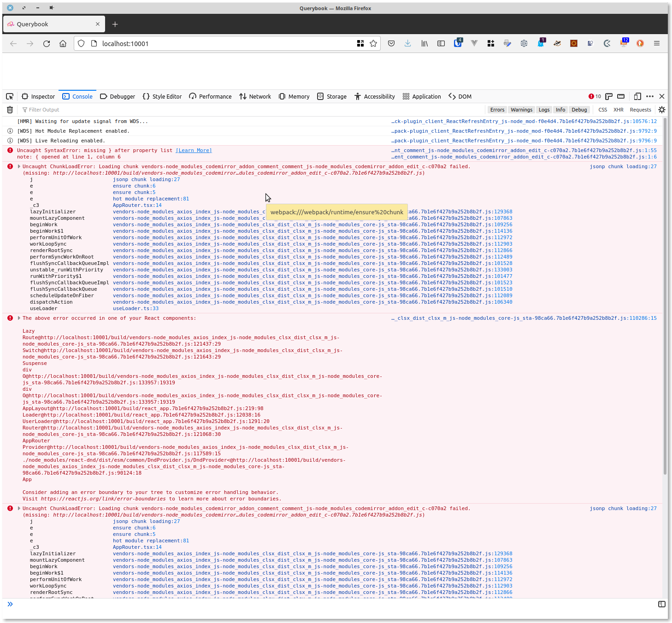Toggle rulers for the page
Image resolution: width=672 pixels, height=623 pixels.
coord(609,96)
